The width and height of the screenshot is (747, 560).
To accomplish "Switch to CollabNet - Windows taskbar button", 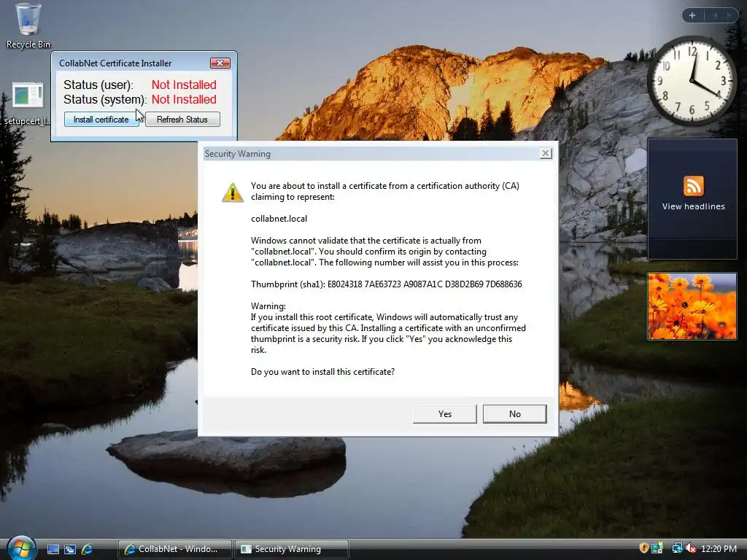I will pyautogui.click(x=174, y=549).
